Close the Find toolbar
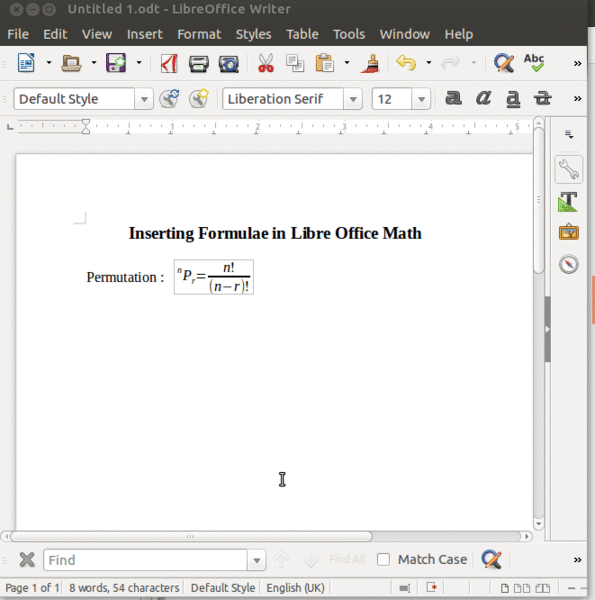Image resolution: width=595 pixels, height=600 pixels. 27,560
